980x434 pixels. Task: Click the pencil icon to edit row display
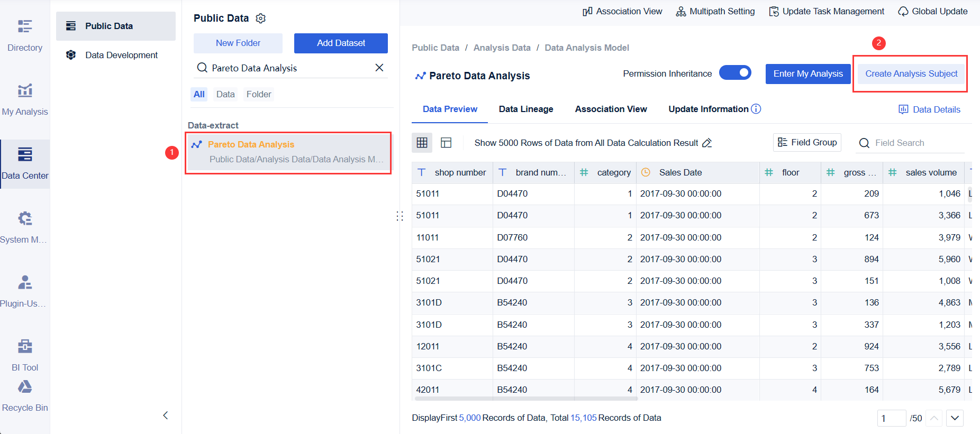tap(707, 143)
